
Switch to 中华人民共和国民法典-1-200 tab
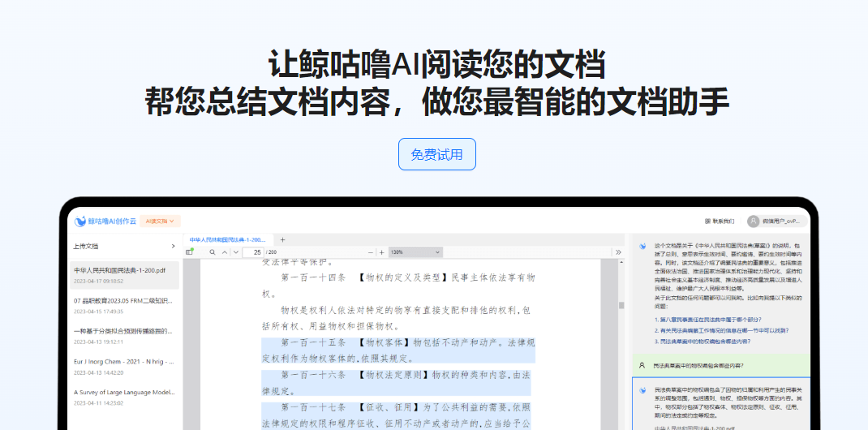tap(227, 240)
